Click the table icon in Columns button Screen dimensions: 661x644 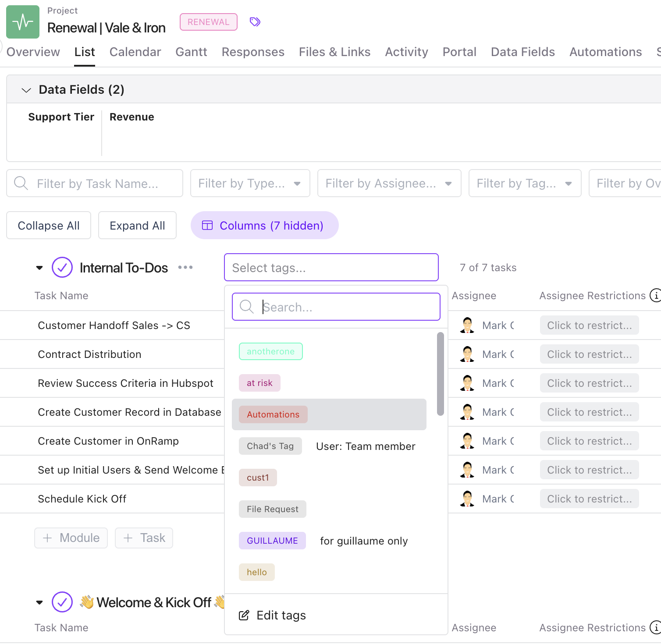(x=207, y=225)
